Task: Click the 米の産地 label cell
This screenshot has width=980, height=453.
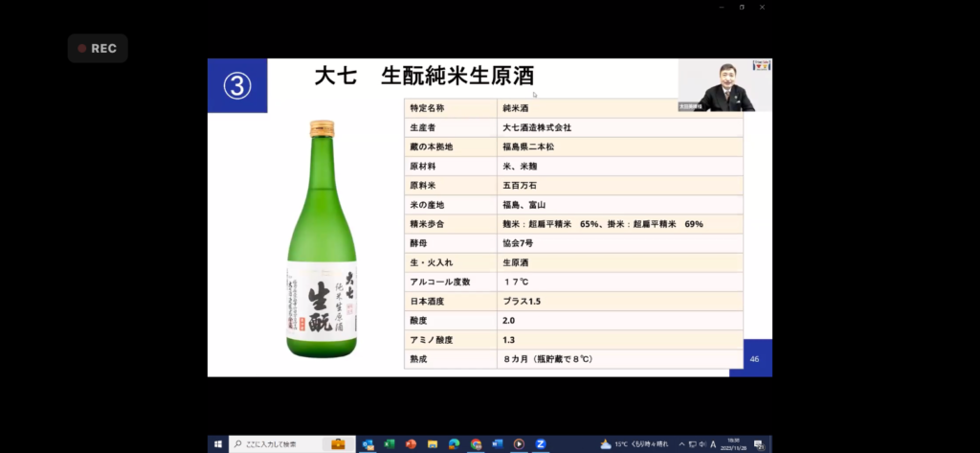Action: tap(451, 205)
